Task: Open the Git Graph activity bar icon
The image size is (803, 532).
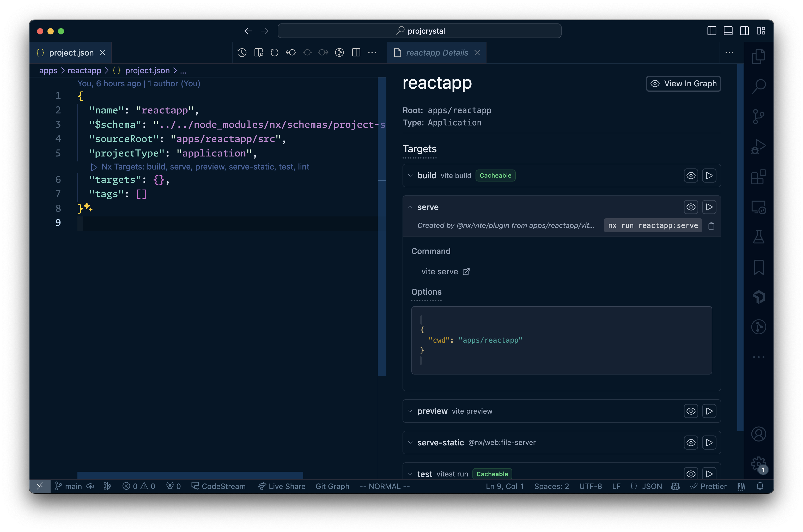Action: point(759,327)
